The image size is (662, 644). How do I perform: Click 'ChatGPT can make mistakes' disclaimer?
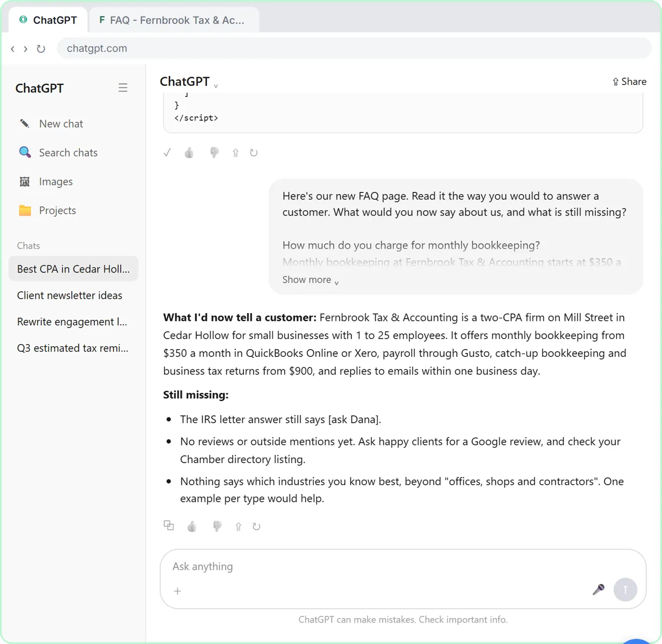pos(403,620)
